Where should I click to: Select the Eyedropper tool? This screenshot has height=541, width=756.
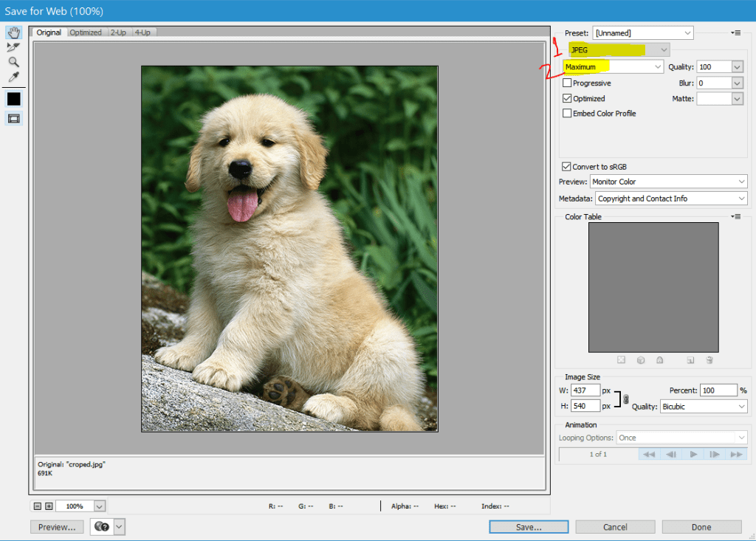[13, 77]
